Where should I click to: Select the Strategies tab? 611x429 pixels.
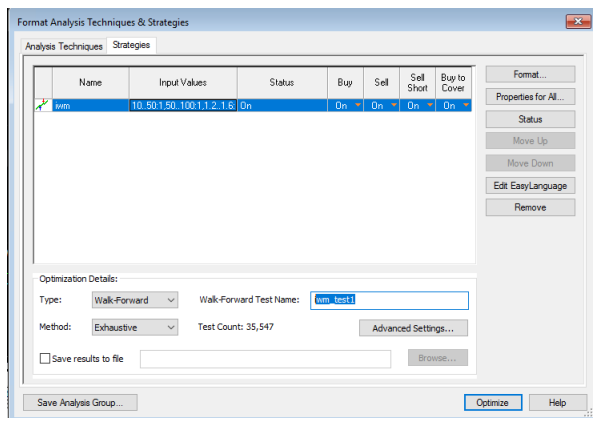coord(130,45)
